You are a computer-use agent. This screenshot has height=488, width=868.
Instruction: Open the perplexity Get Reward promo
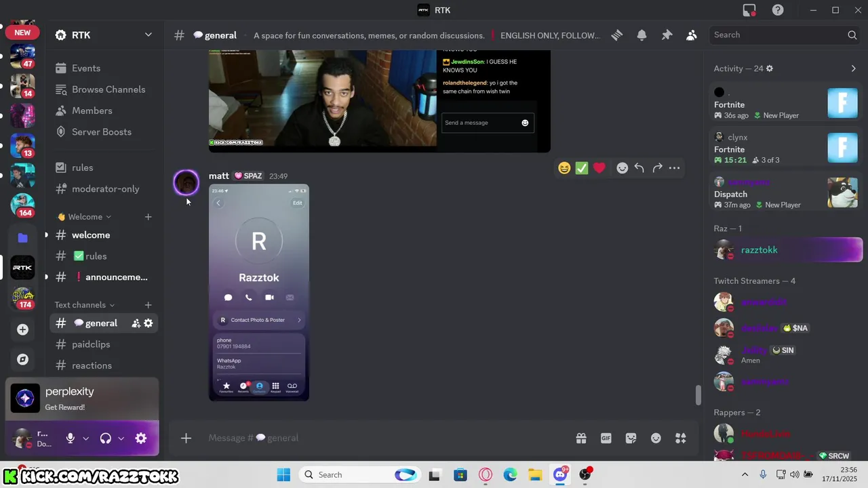82,399
